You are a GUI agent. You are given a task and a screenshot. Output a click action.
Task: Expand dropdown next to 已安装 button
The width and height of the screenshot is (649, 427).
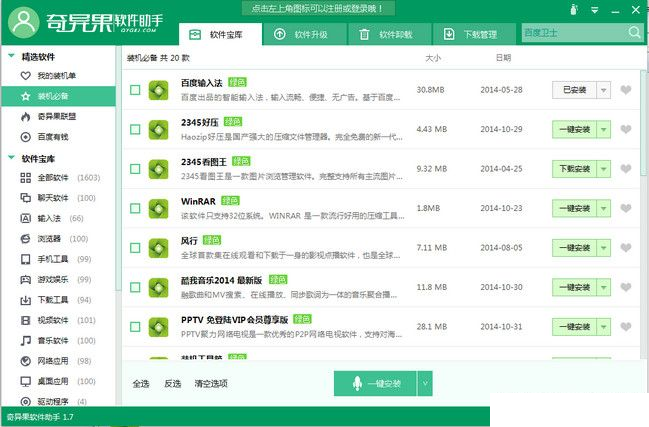click(604, 90)
